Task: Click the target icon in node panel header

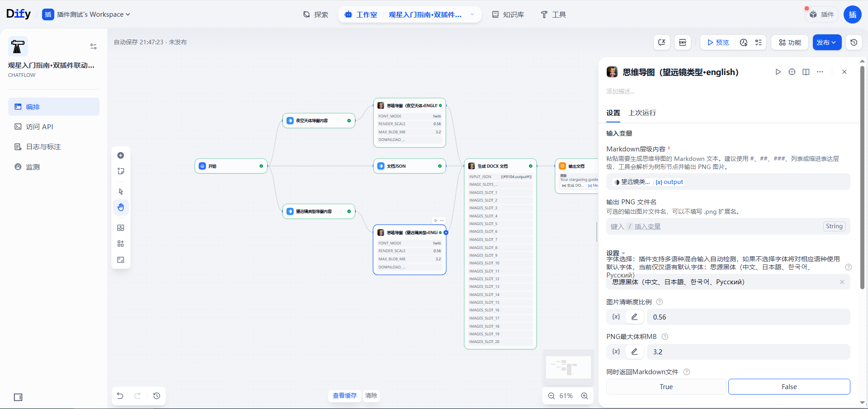Action: 792,72
